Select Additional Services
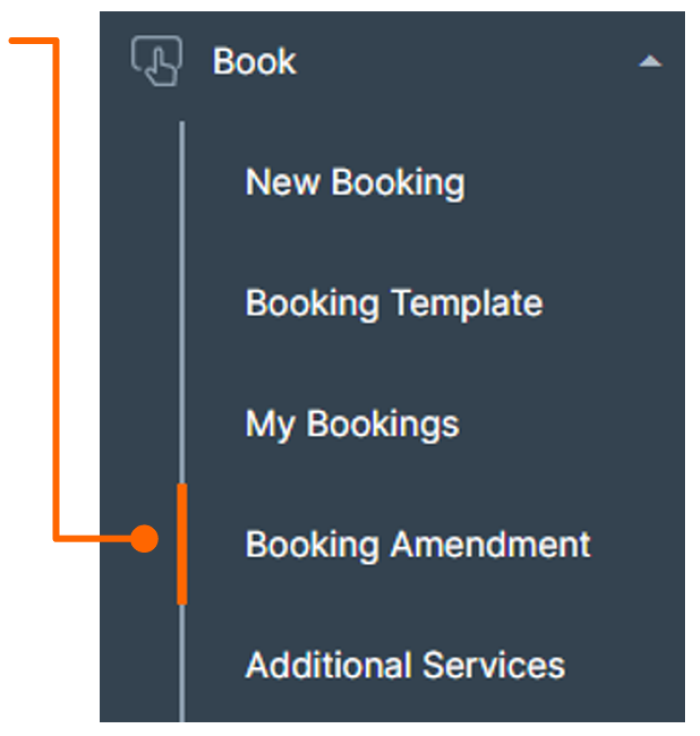Viewport: 700px width, 736px height. tap(405, 665)
